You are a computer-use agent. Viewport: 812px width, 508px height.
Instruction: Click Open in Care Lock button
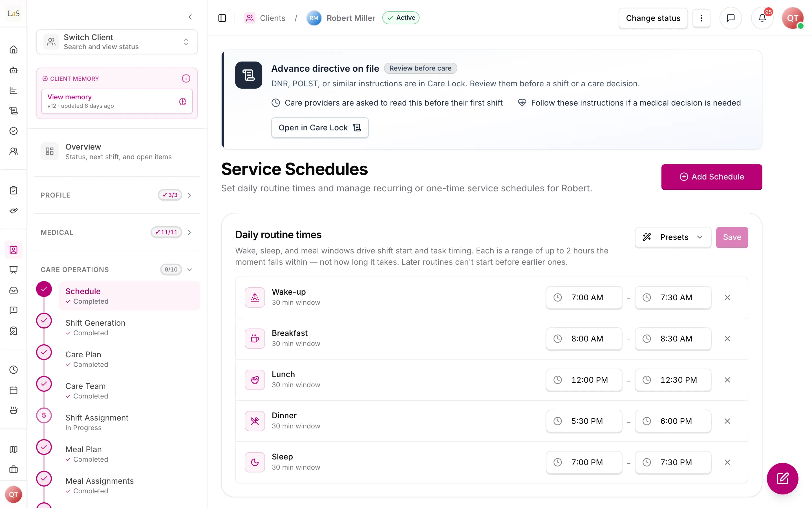point(320,128)
